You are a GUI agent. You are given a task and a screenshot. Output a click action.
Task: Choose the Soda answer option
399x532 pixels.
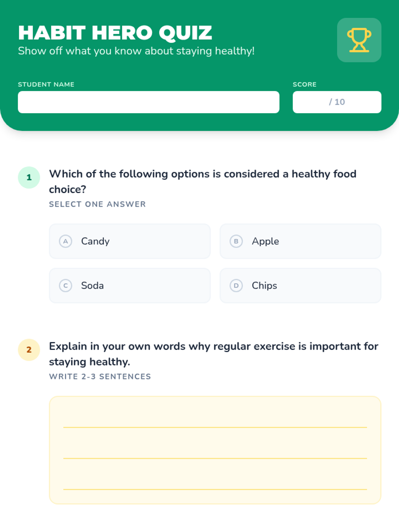pyautogui.click(x=130, y=285)
